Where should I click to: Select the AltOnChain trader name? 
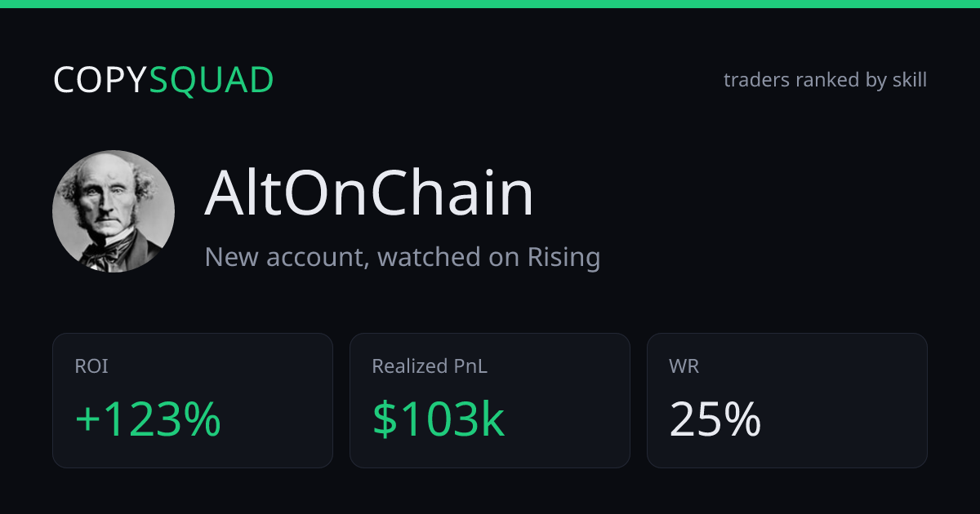(369, 193)
